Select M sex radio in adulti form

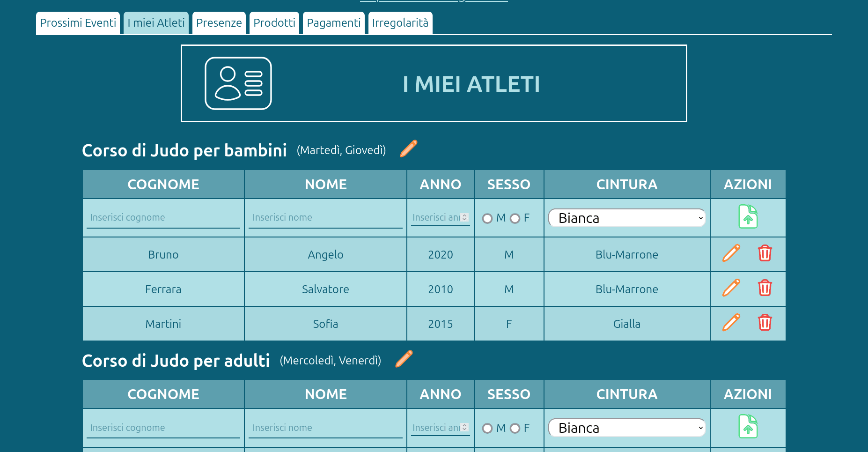tap(487, 428)
